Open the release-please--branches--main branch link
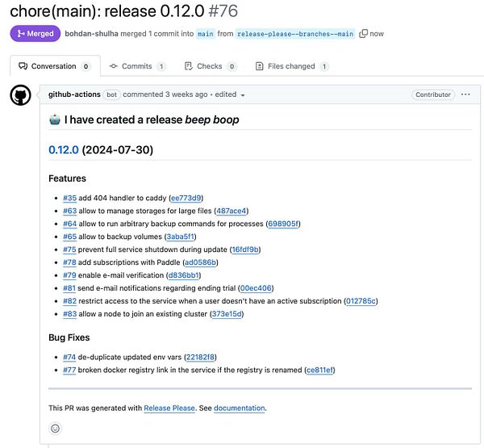Screen dimensions: 484x448 [295, 34]
